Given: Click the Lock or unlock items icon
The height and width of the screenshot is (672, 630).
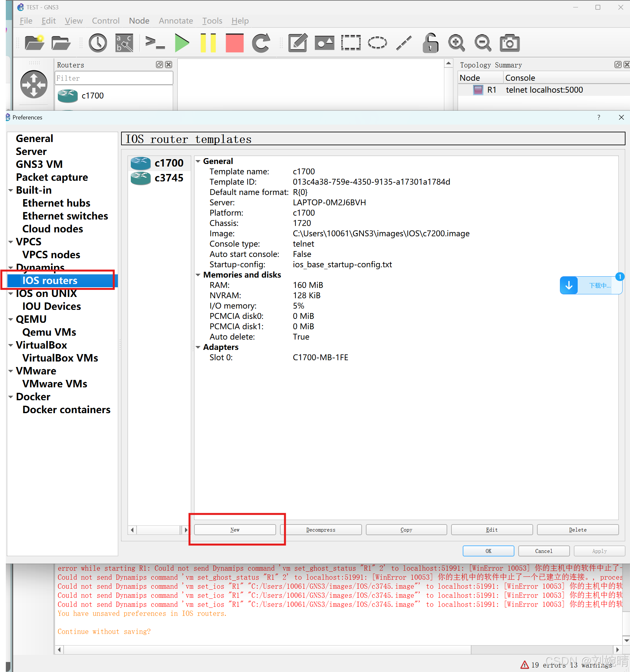Looking at the screenshot, I should [430, 43].
